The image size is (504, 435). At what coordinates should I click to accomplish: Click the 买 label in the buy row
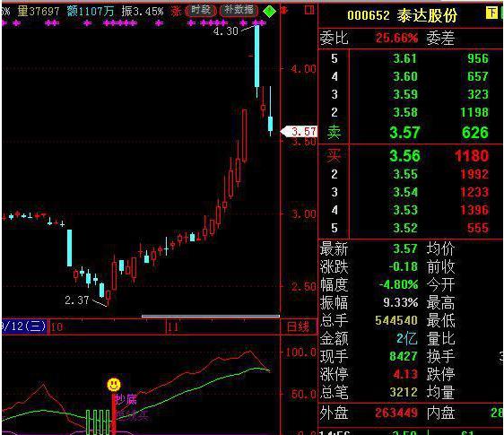pos(334,155)
